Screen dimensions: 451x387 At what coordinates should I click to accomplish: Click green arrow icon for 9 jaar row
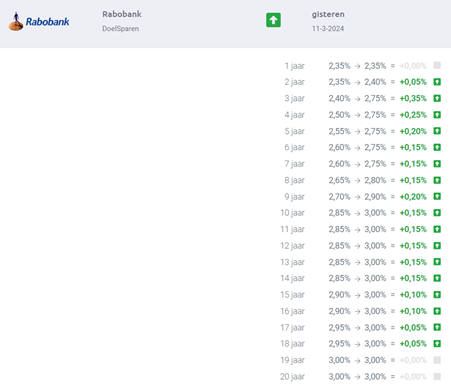coord(437,196)
